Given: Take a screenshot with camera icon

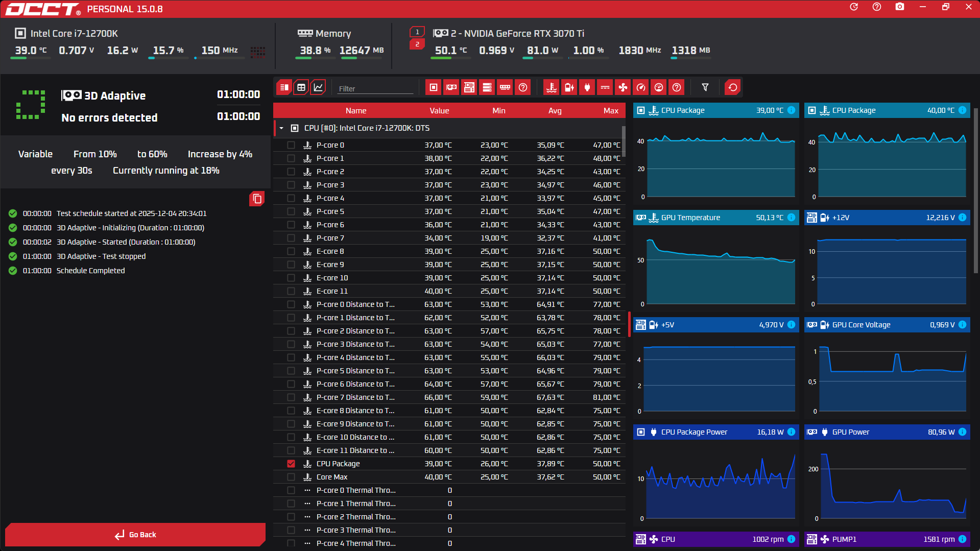Looking at the screenshot, I should click(x=900, y=7).
